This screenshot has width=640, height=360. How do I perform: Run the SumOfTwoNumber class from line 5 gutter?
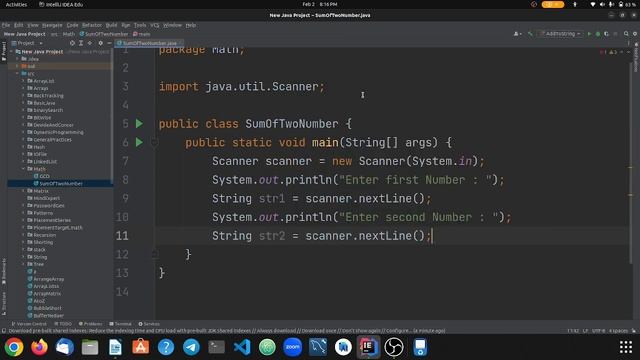139,123
